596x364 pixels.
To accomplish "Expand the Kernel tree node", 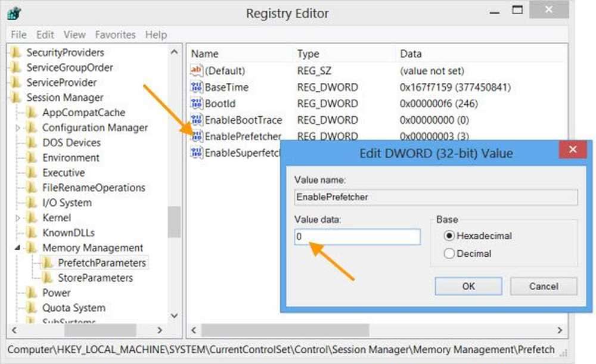I will click(x=18, y=218).
